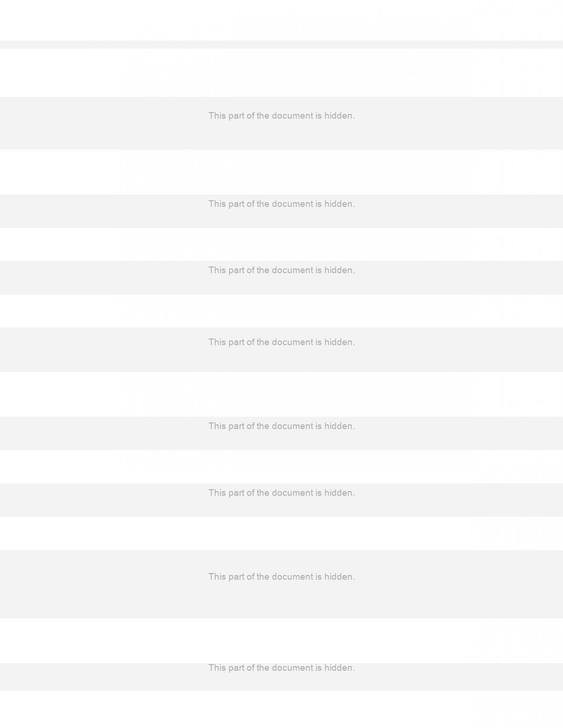Click the white gap between second and third notices
563x728 pixels.
(x=281, y=244)
